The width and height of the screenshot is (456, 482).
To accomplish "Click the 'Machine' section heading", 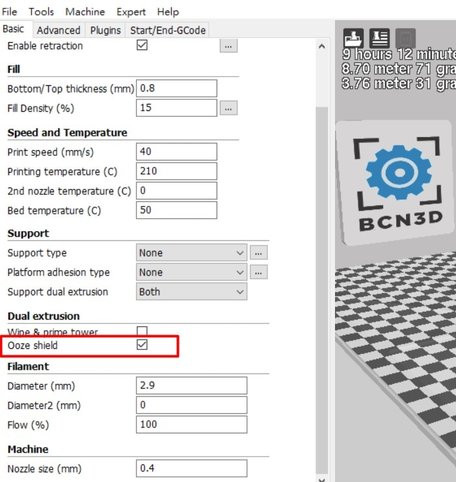I will (x=28, y=449).
